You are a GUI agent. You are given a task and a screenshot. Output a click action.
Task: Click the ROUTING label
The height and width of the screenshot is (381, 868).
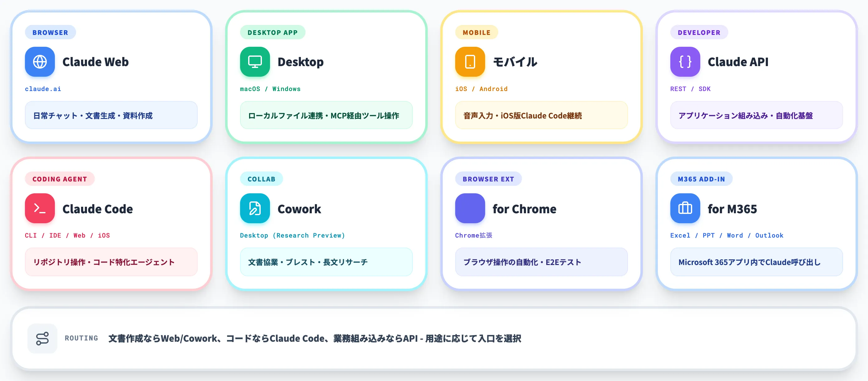pyautogui.click(x=81, y=338)
